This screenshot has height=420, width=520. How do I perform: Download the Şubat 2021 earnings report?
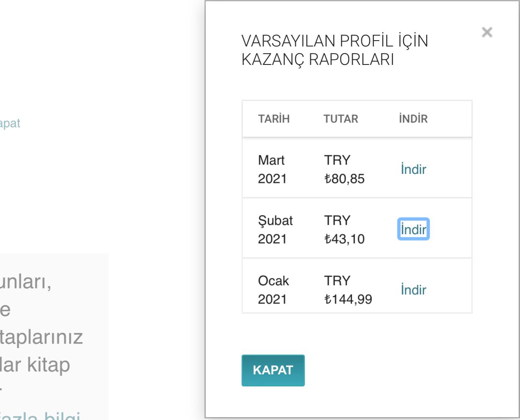coord(414,229)
